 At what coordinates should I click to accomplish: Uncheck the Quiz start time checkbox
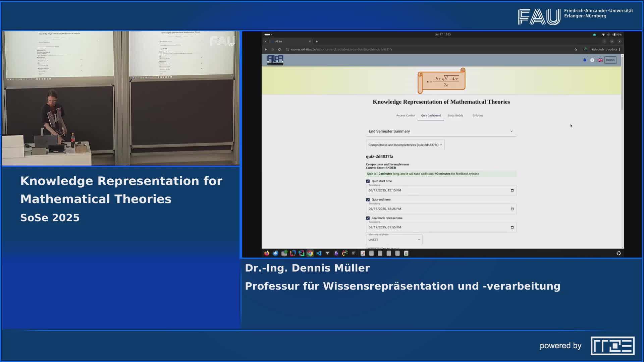pos(368,181)
